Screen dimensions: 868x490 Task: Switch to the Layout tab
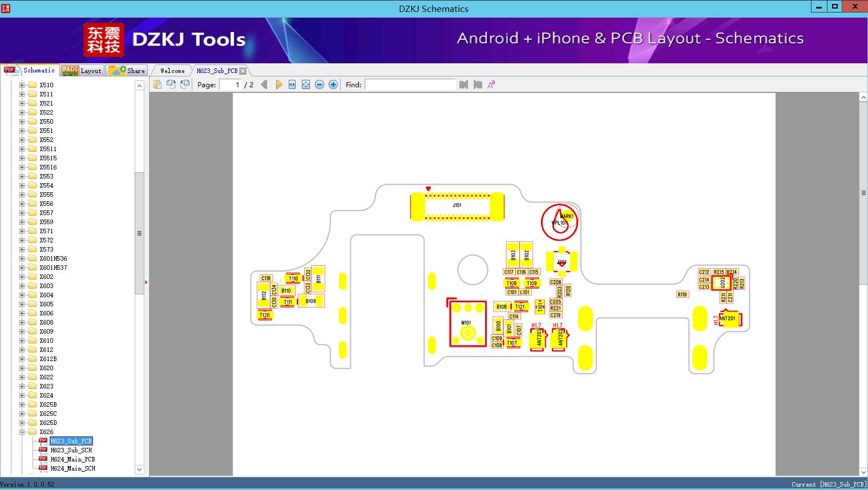point(82,71)
